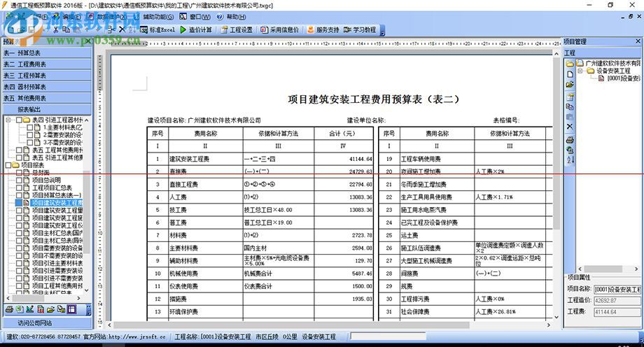
Task: Select 表五 工程其他费用 report tree item
Action: pos(57,150)
